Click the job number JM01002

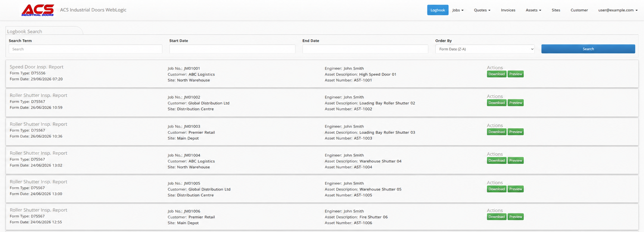tap(192, 97)
